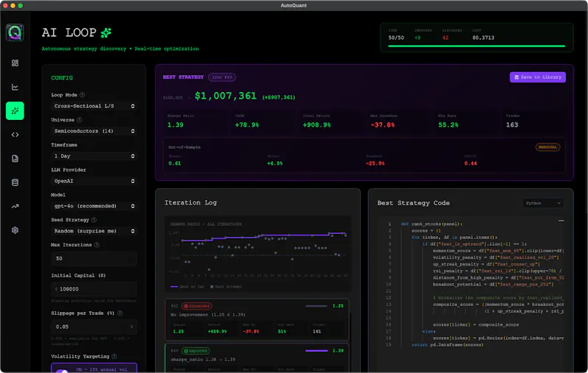Click the Iter #49 badge
The image size is (588, 373).
pos(222,77)
